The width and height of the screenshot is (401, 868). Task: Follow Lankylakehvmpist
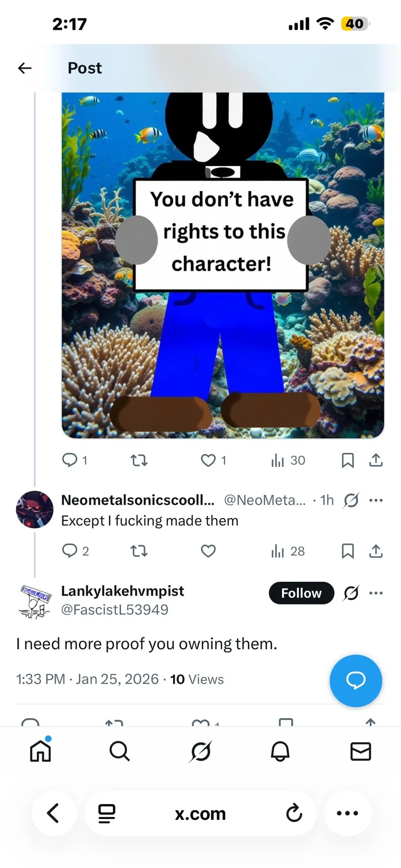pyautogui.click(x=301, y=593)
